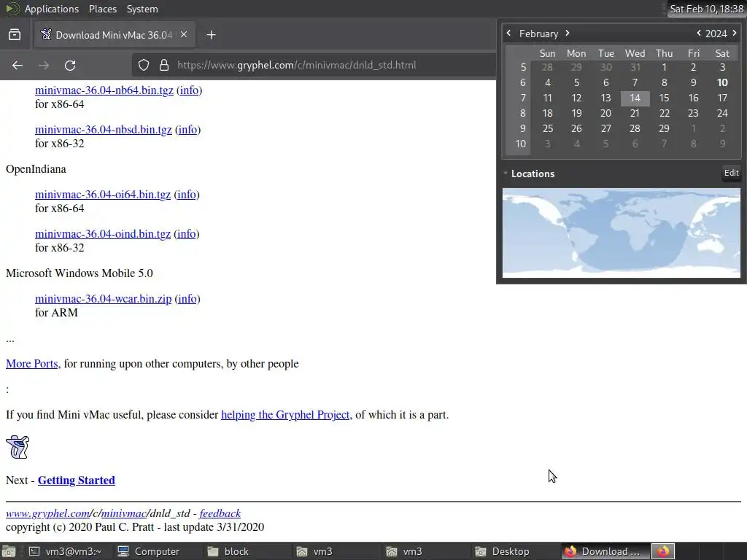The width and height of the screenshot is (747, 560).
Task: Click the Gryphel mascot image
Action: 18,447
